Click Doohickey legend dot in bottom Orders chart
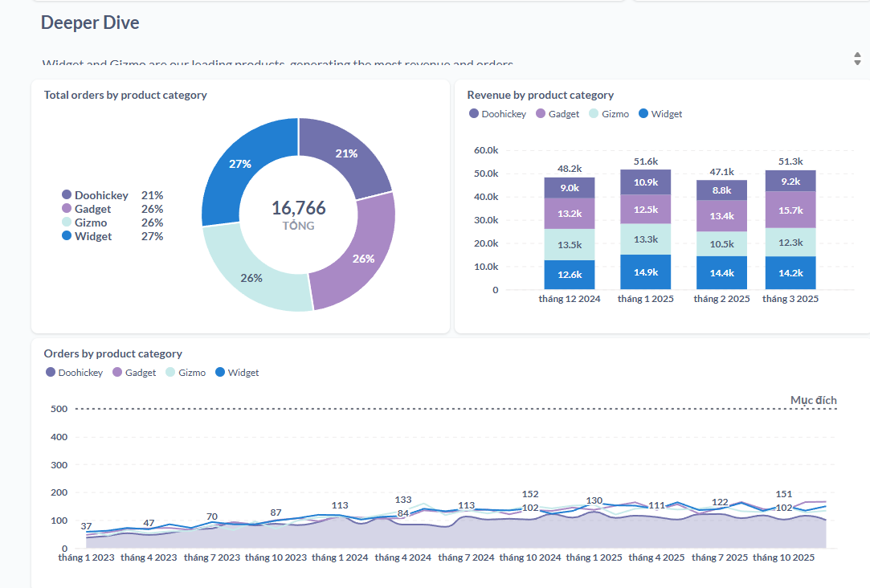The height and width of the screenshot is (588, 870). pyautogui.click(x=51, y=373)
